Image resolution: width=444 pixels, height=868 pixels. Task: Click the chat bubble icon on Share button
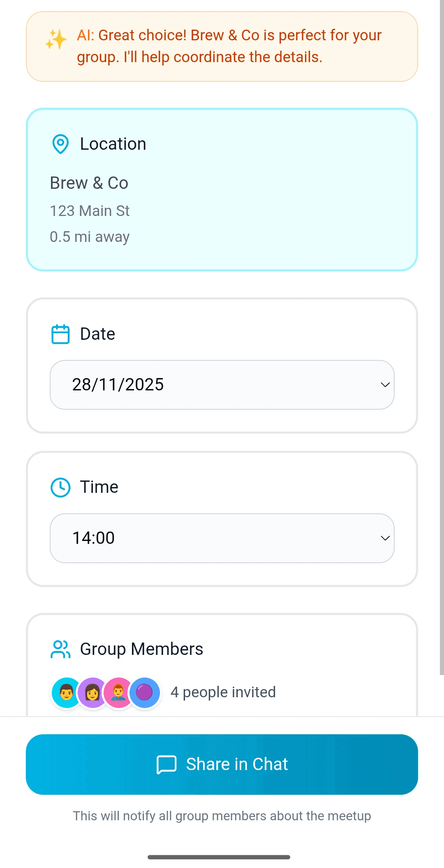166,764
